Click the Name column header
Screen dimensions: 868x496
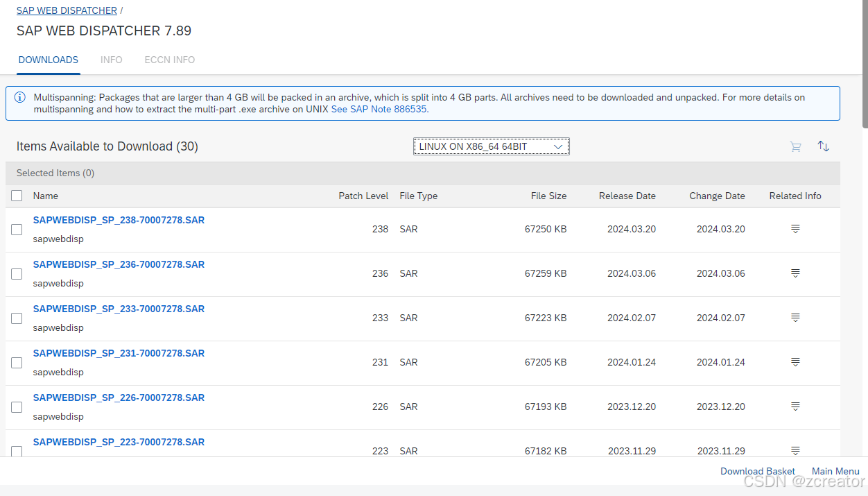coord(46,196)
